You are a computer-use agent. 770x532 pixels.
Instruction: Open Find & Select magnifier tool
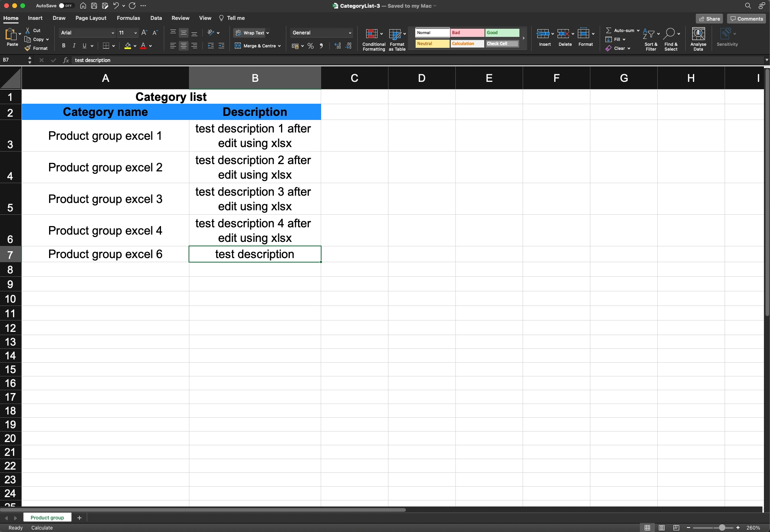pyautogui.click(x=669, y=34)
